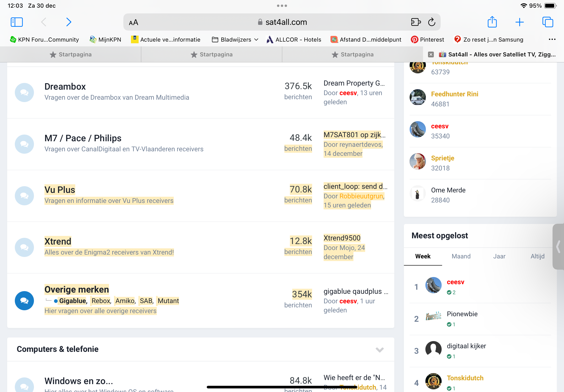This screenshot has width=564, height=392.
Task: Tap the Safari share icon
Action: 492,22
